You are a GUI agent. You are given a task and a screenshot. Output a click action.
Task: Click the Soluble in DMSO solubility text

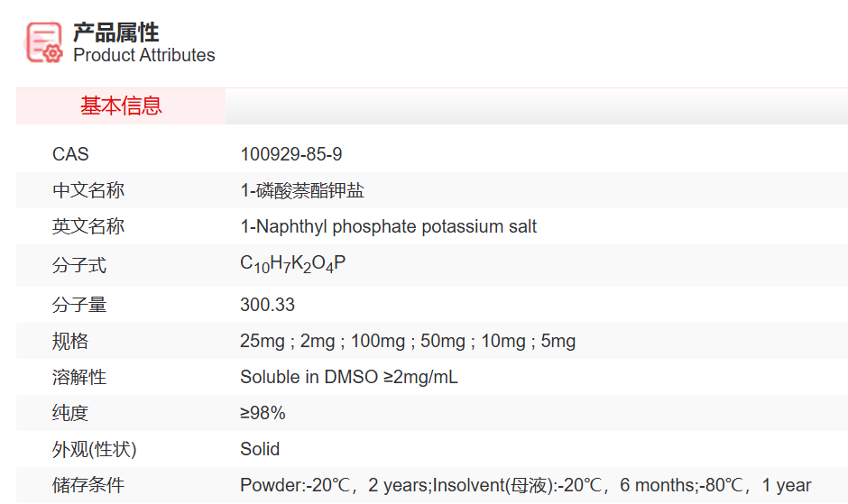[x=349, y=377]
